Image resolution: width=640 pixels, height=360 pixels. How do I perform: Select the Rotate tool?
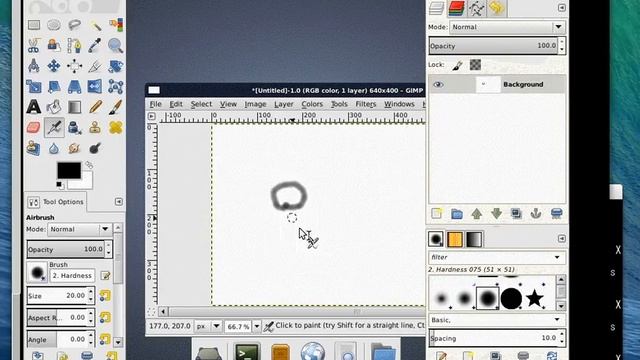(116, 66)
